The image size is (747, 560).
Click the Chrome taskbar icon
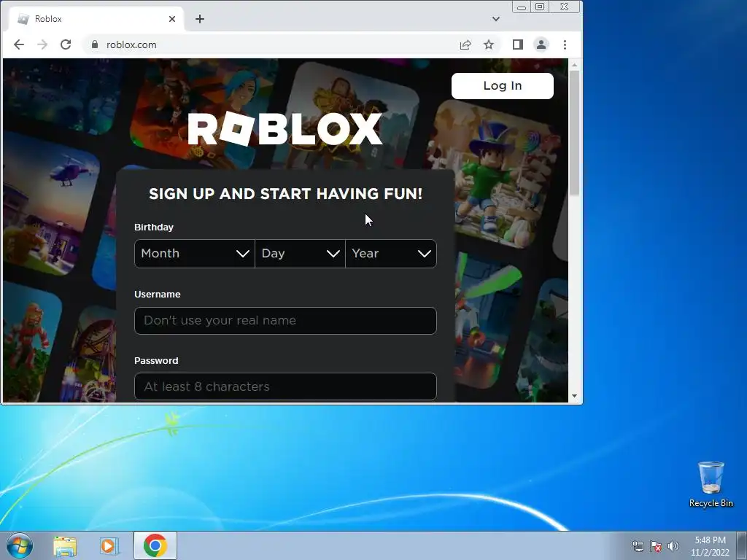pyautogui.click(x=155, y=545)
